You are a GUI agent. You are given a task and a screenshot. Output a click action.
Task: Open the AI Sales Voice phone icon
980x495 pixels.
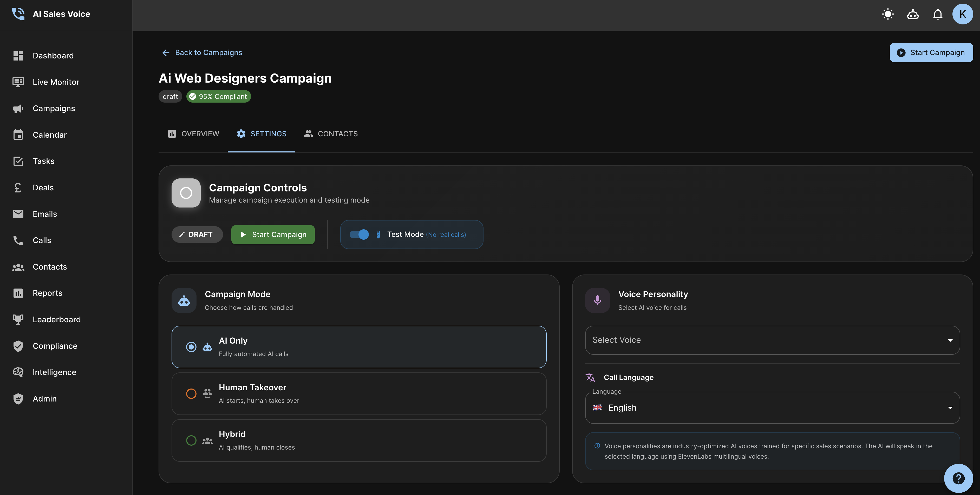pos(18,14)
